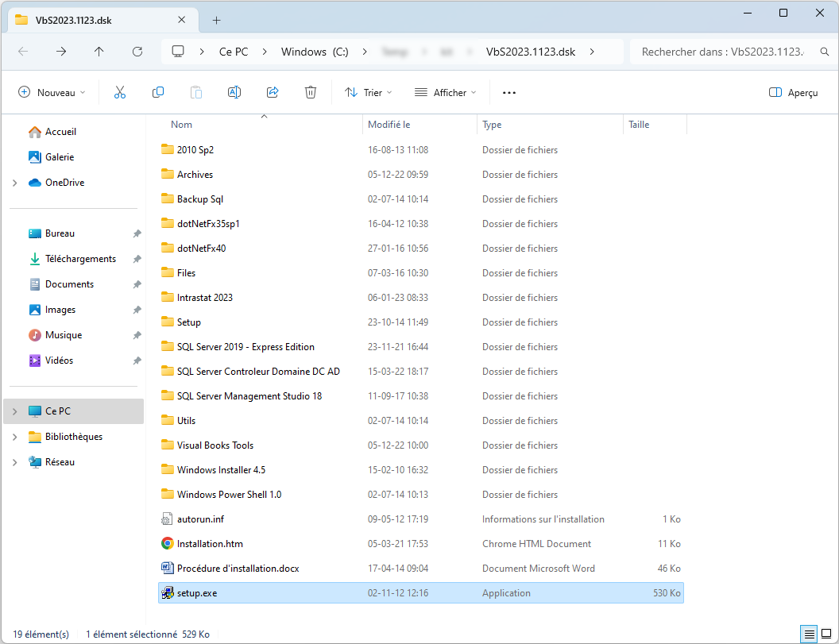Sort by the Type column header
This screenshot has width=839, height=644.
point(492,125)
